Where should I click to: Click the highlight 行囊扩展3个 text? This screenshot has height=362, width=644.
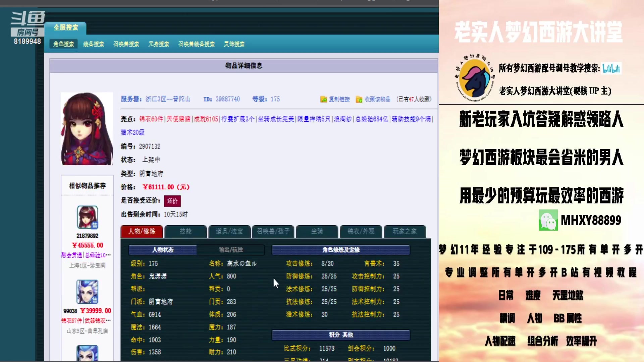[x=238, y=119]
